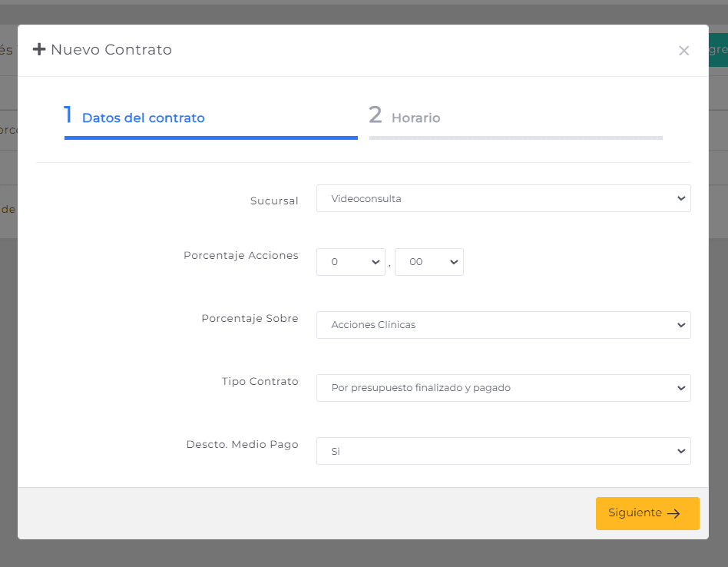Click the step number 1 indicator

tap(68, 114)
